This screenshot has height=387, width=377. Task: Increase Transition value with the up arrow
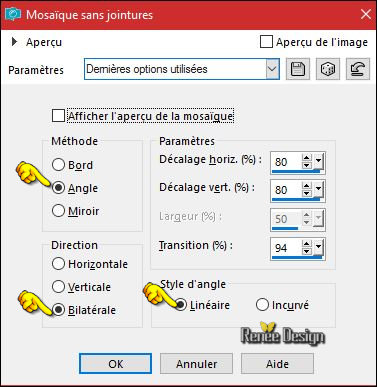(307, 244)
